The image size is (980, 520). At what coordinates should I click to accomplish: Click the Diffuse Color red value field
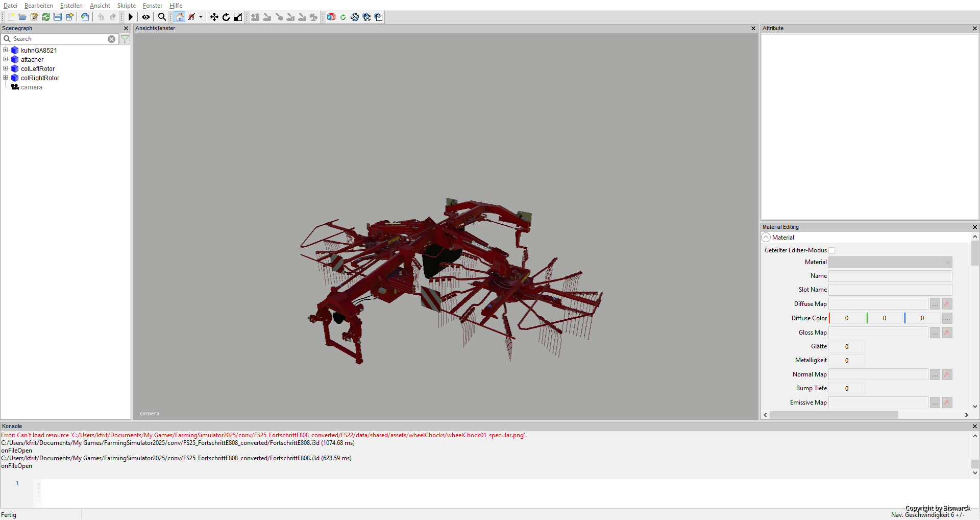847,318
